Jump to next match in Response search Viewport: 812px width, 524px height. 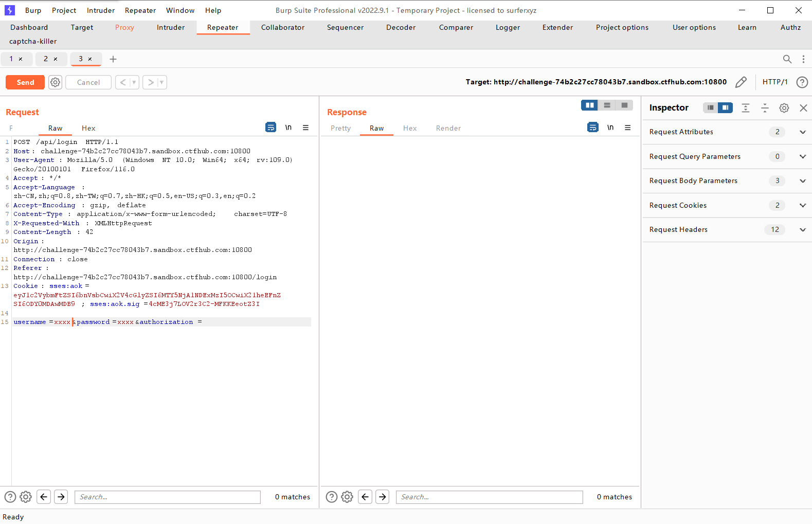(x=383, y=497)
